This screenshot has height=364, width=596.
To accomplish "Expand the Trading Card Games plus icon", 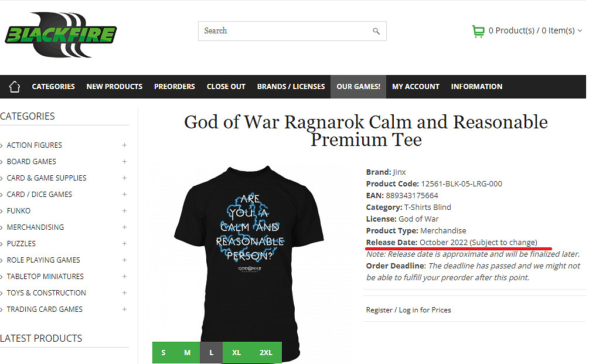I will point(124,309).
